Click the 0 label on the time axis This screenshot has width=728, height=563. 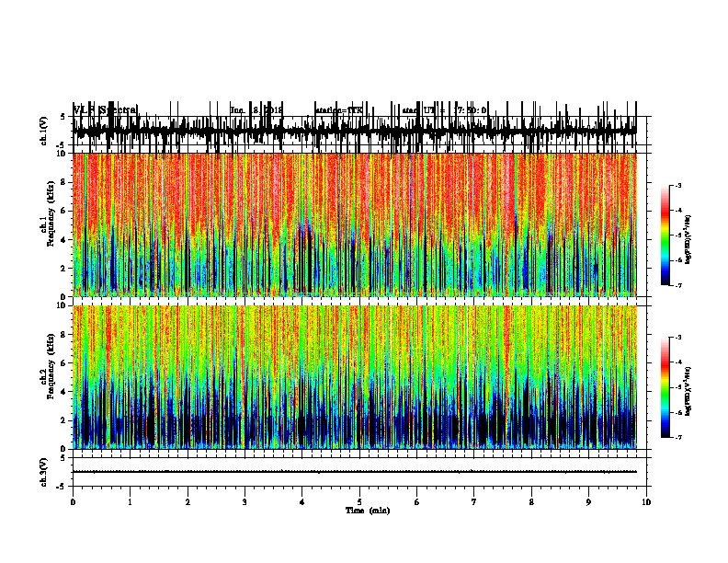(73, 501)
